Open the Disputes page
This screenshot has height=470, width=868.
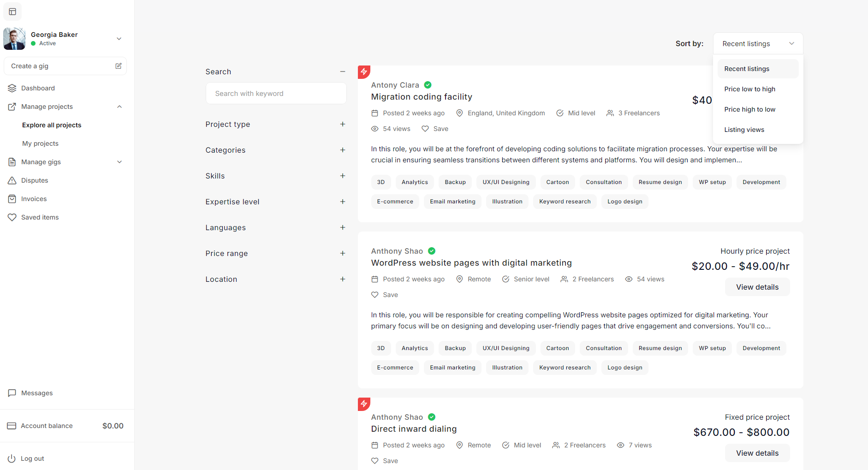coord(35,180)
